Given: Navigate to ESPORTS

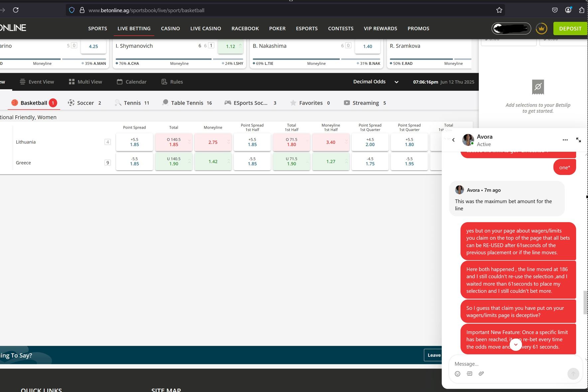Looking at the screenshot, I should 307,29.
